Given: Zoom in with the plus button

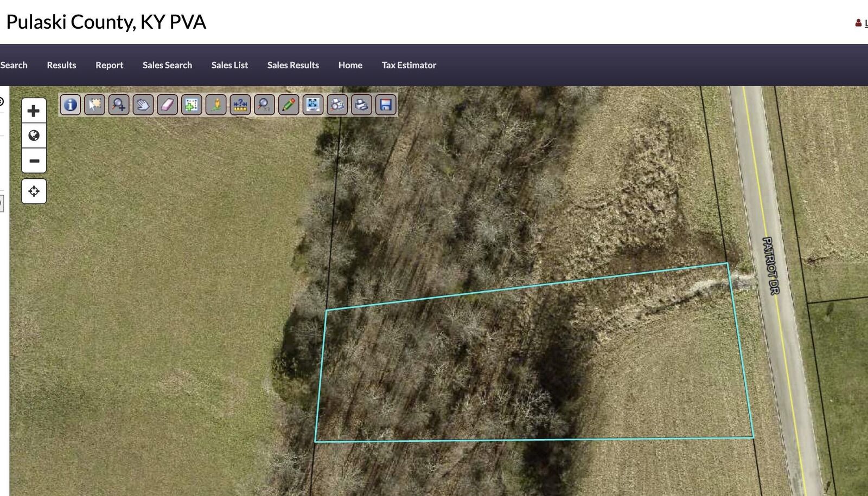Looking at the screenshot, I should (34, 111).
